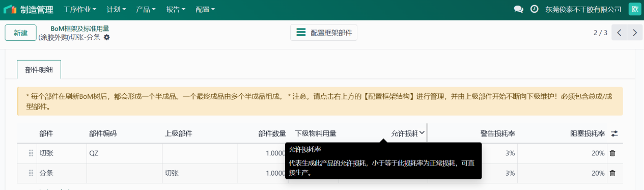Screen dimensions: 644x190
Task: Open company switcher 东莞俊泰不干胶有限公司
Action: click(x=583, y=9)
